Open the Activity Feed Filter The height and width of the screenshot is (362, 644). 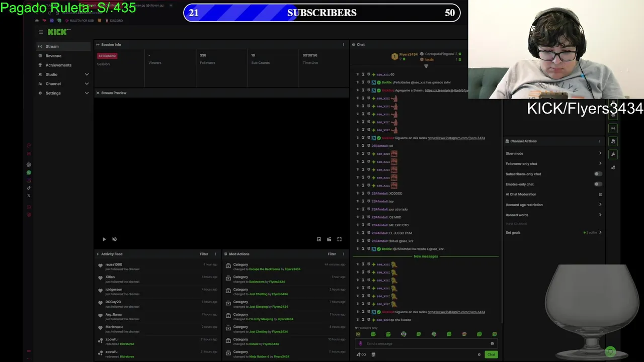click(204, 254)
